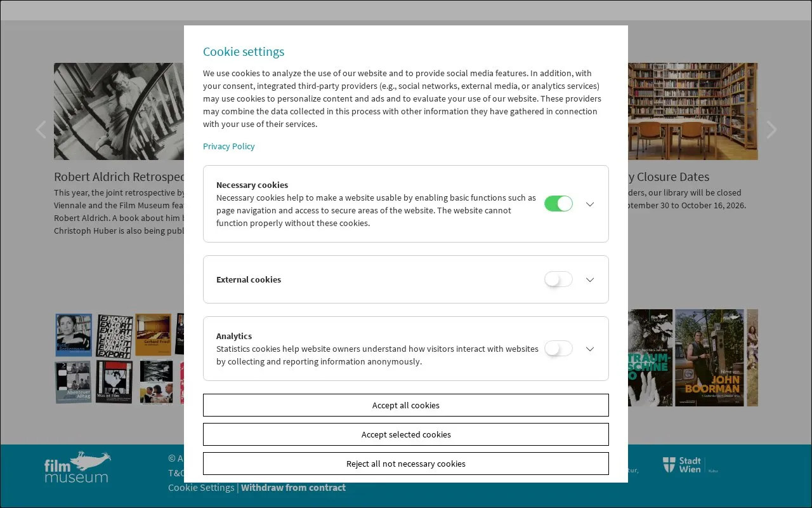This screenshot has height=508, width=812.
Task: Select the Analytics label
Action: [234, 336]
